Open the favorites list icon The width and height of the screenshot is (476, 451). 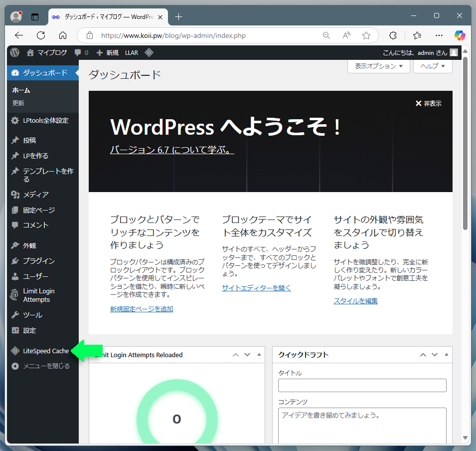click(417, 35)
